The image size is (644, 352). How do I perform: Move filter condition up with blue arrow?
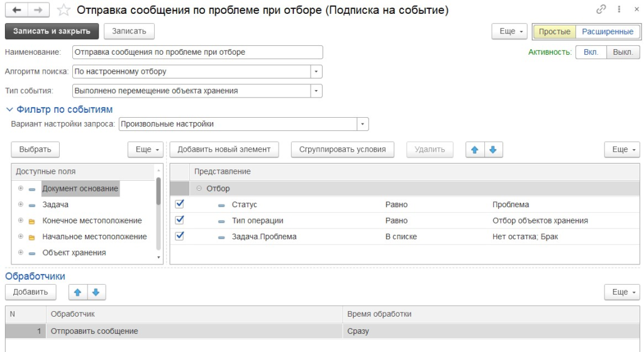tap(475, 149)
